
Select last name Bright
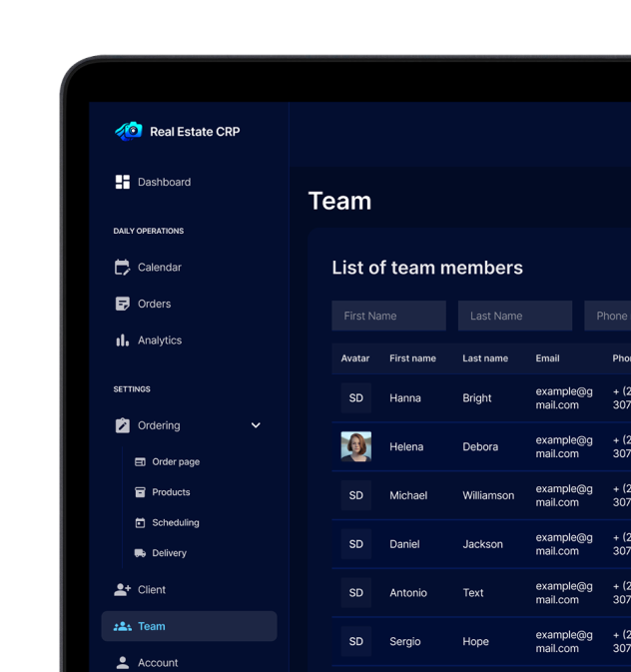pyautogui.click(x=477, y=398)
